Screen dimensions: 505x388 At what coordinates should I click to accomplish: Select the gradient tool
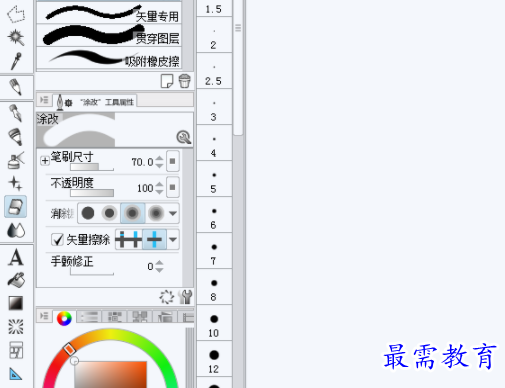16,303
